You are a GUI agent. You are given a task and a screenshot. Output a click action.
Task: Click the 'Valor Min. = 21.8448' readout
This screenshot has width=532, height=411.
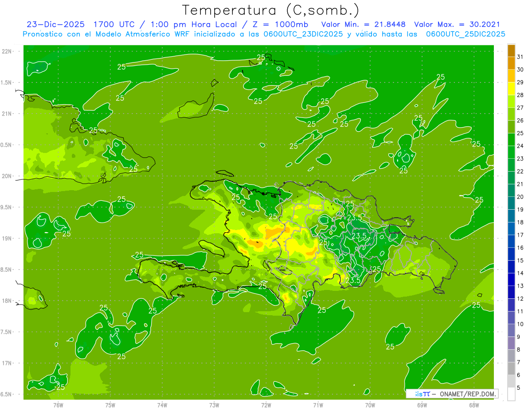[x=363, y=24]
